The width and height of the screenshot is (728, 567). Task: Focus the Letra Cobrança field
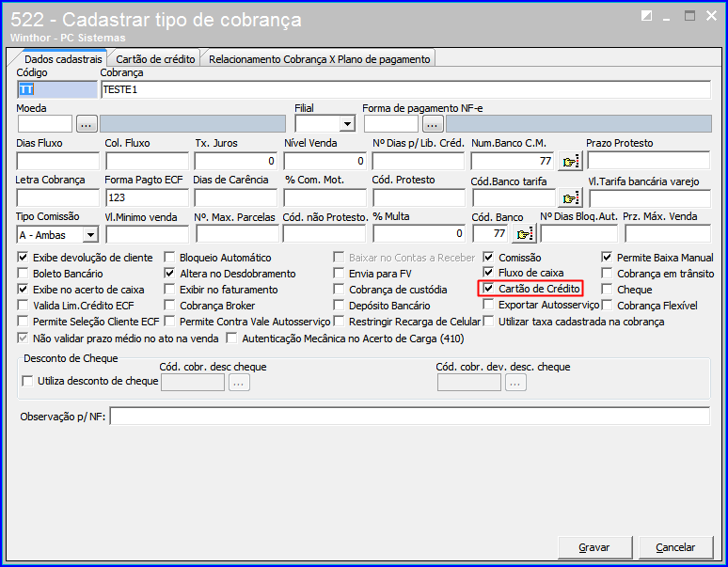[x=57, y=197]
